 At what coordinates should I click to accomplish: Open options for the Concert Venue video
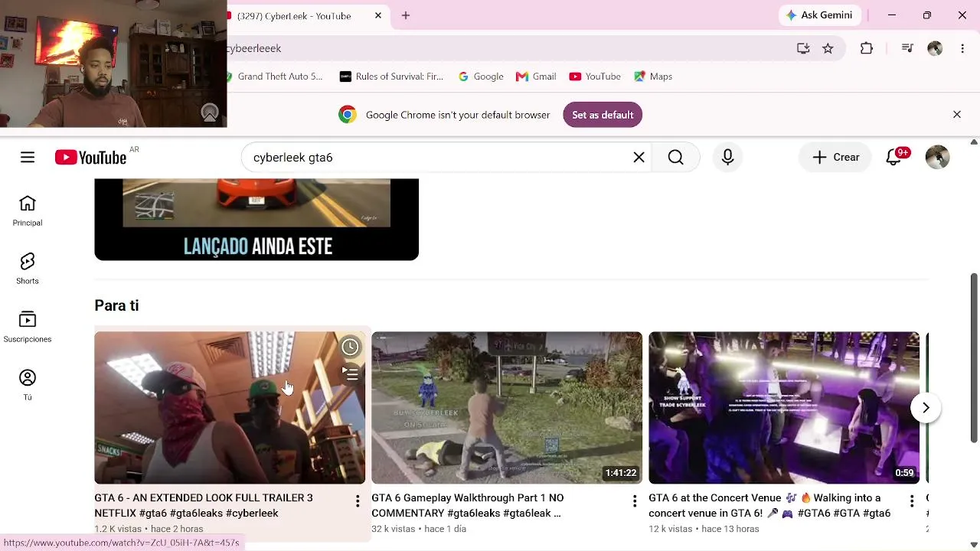tap(911, 501)
